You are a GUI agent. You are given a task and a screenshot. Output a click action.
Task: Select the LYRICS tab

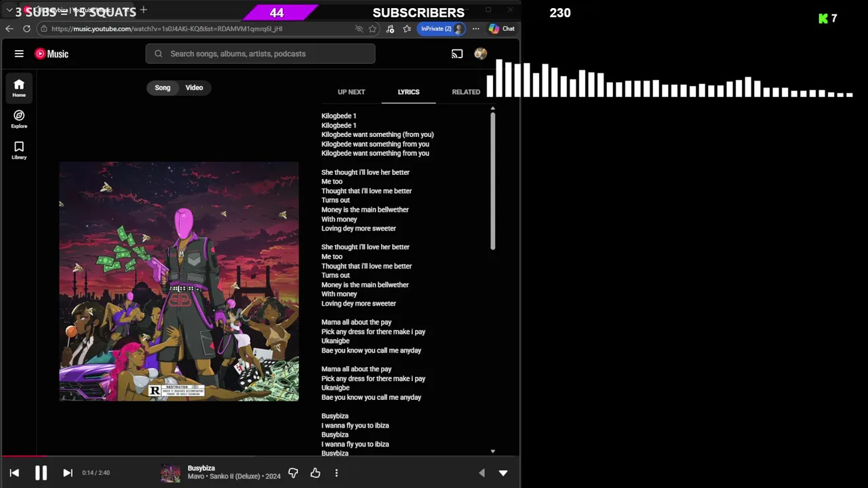pos(408,91)
